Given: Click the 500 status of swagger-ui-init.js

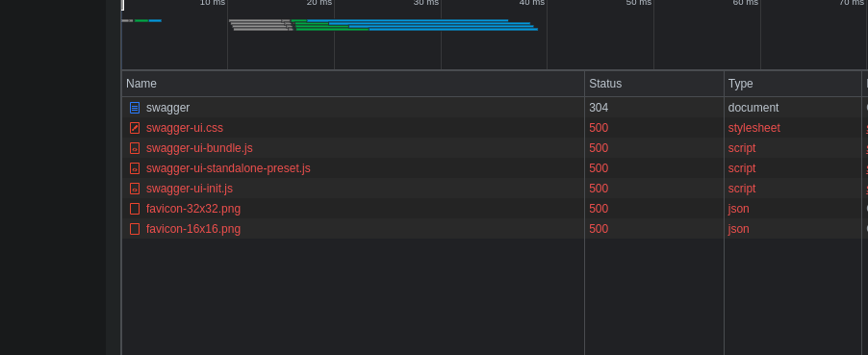Looking at the screenshot, I should (x=599, y=189).
